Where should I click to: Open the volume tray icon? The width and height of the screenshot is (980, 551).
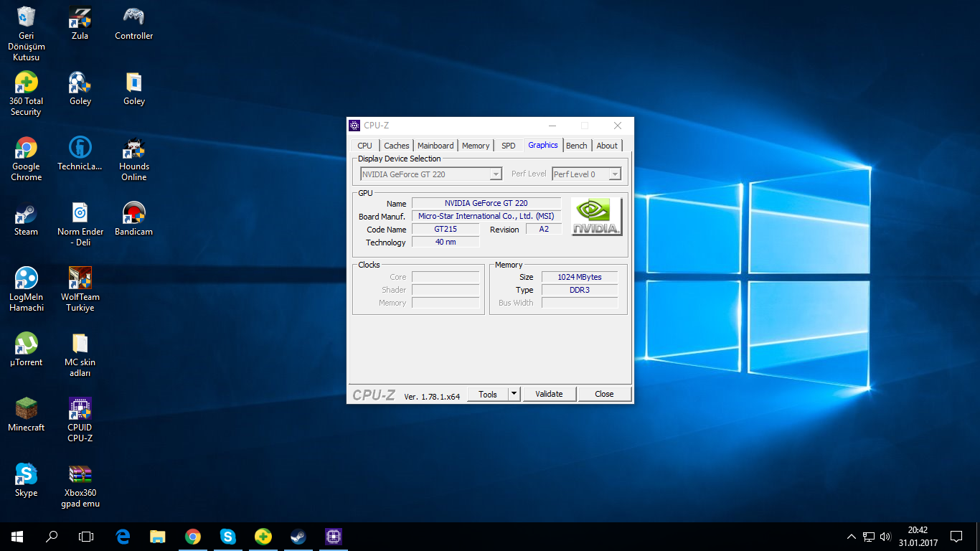coord(885,536)
